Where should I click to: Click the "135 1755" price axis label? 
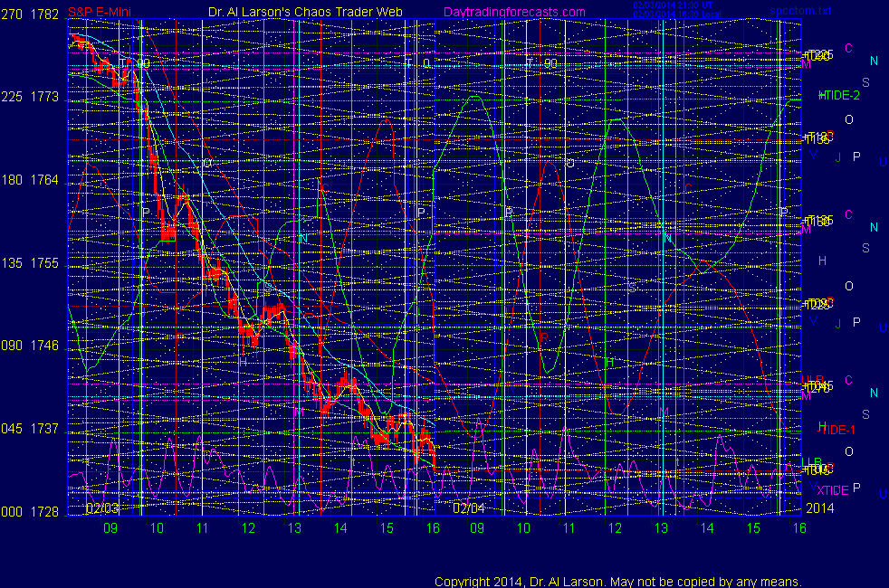pos(30,263)
